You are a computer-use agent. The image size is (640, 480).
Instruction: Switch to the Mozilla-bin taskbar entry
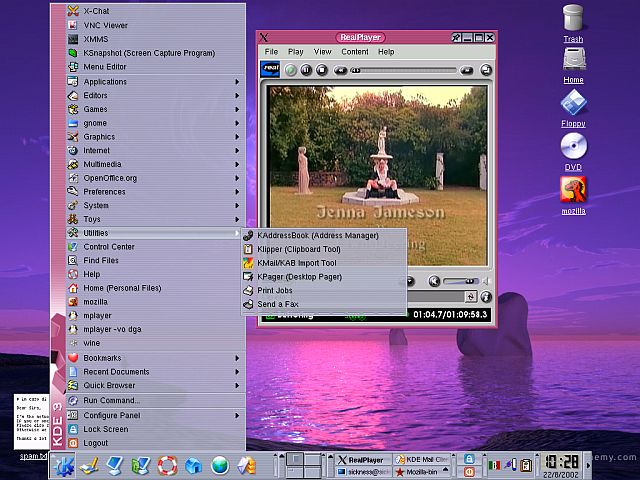click(422, 471)
